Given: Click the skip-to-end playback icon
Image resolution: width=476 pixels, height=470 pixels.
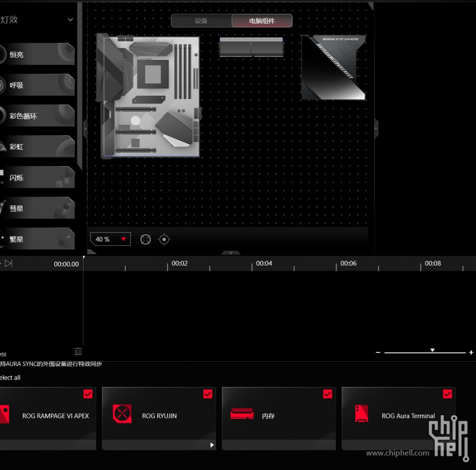Looking at the screenshot, I should (x=8, y=263).
